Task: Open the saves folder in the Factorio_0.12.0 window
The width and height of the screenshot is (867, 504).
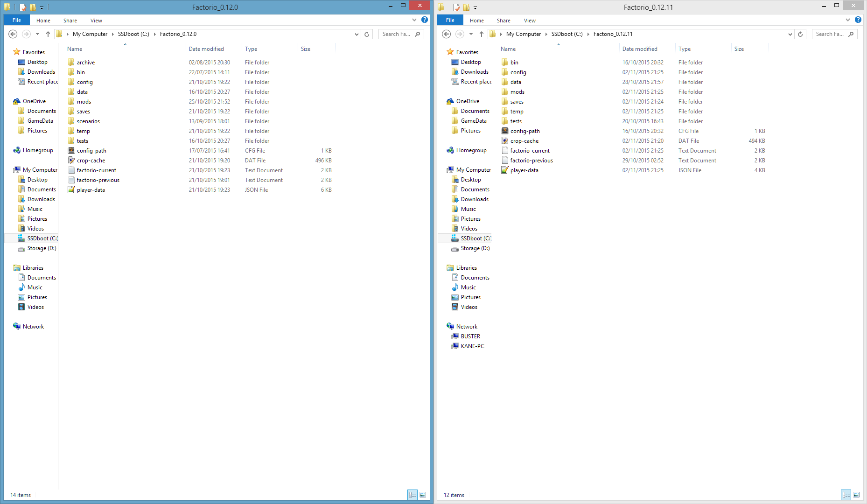Action: 84,112
